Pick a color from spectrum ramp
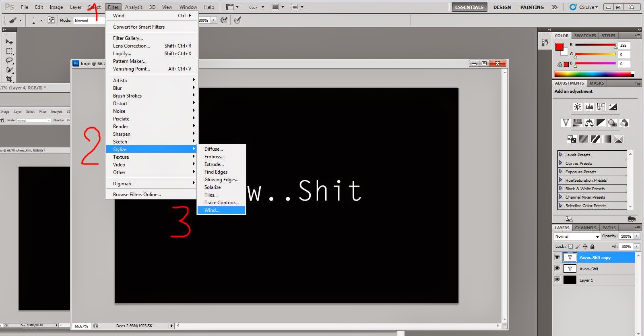 pos(594,74)
